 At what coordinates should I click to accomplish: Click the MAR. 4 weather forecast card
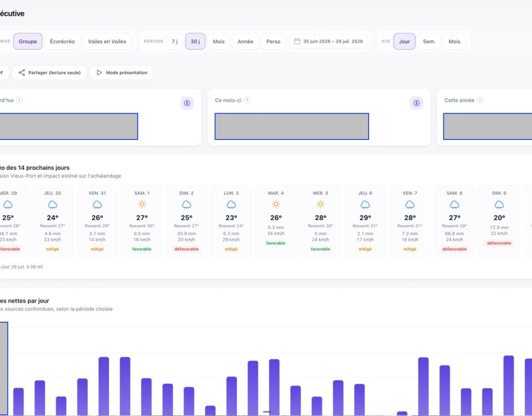(x=276, y=221)
